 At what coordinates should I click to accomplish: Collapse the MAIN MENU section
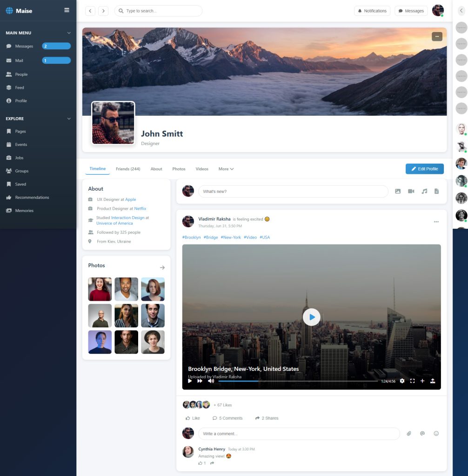coord(69,33)
